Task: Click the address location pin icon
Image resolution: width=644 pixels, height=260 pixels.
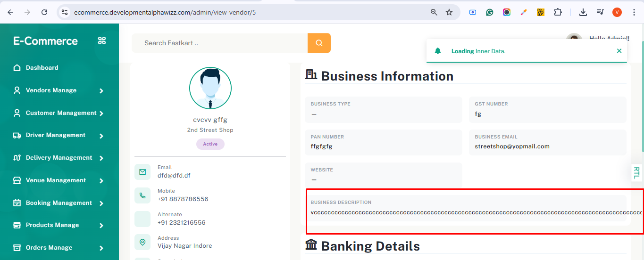Action: coord(142,243)
